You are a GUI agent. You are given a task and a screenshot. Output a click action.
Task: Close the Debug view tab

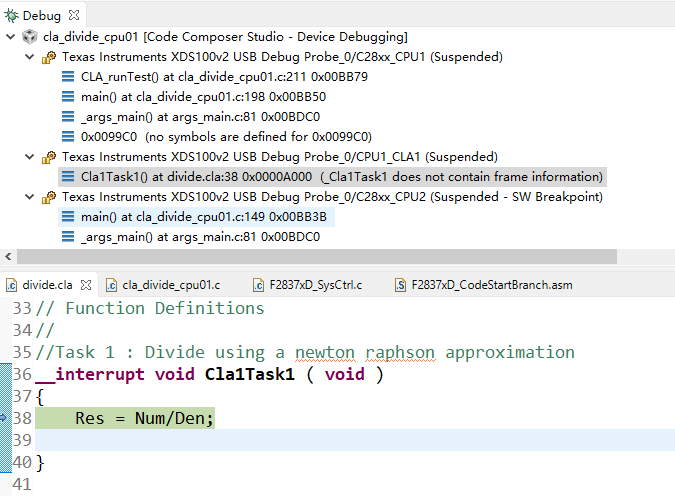73,16
